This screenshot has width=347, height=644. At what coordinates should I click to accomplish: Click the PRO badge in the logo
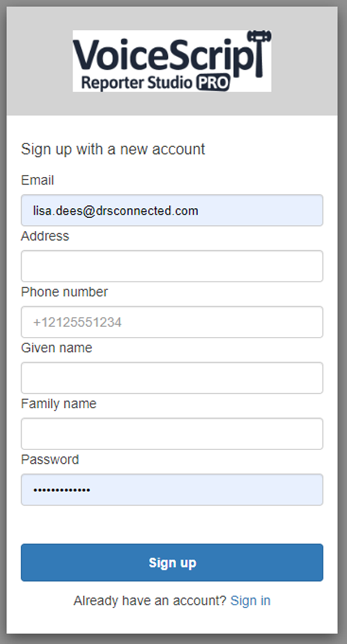tap(213, 82)
